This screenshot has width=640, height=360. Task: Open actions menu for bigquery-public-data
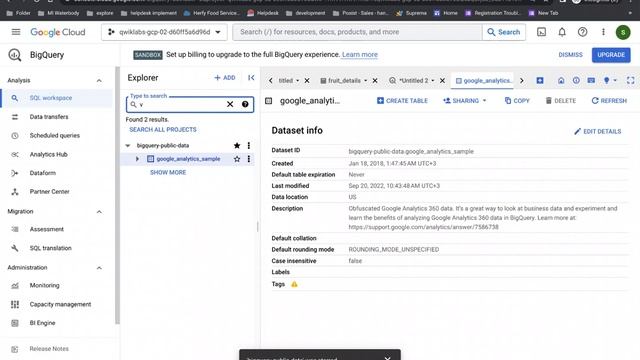[249, 145]
